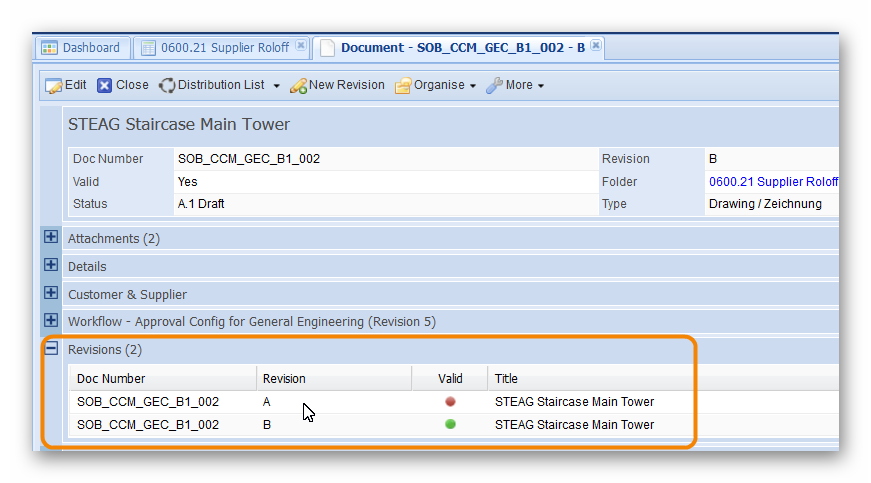Expand the Customer & Supplier section
871x483 pixels.
click(51, 294)
